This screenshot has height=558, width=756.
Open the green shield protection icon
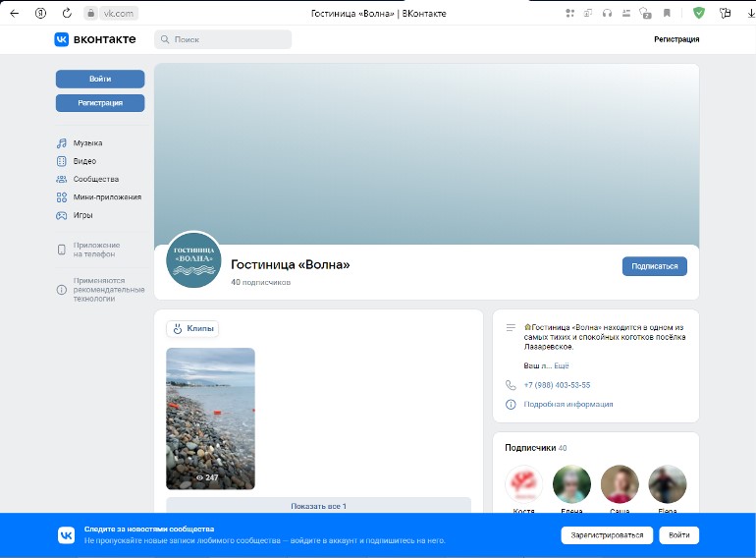pos(699,14)
